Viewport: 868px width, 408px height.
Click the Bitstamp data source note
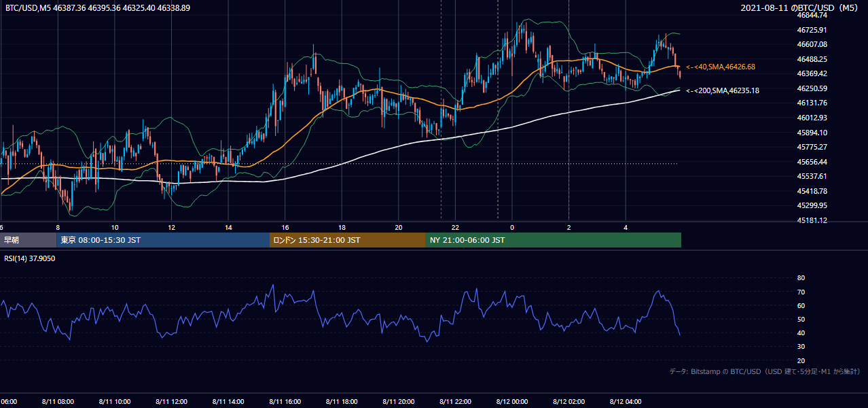coord(765,371)
